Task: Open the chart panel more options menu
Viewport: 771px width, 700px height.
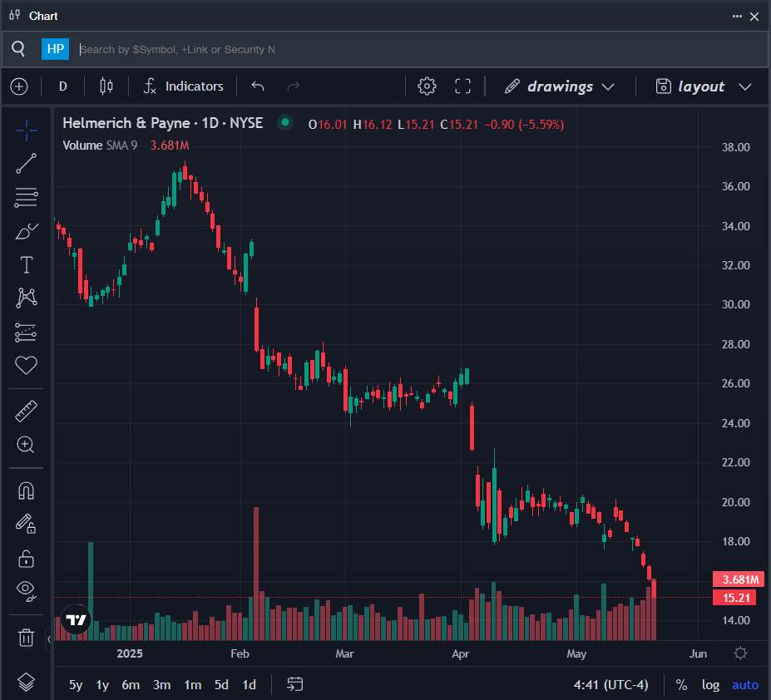Action: [x=737, y=17]
